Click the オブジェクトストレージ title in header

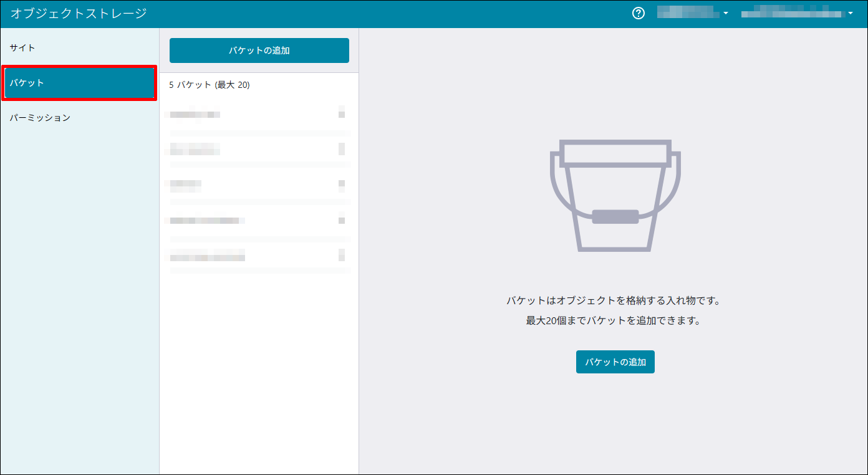tap(79, 13)
